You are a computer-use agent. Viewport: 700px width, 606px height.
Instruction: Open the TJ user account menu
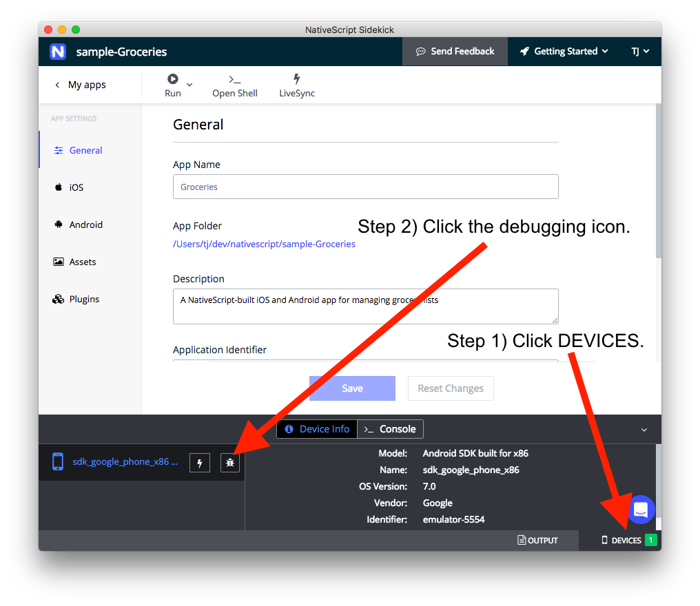point(639,51)
